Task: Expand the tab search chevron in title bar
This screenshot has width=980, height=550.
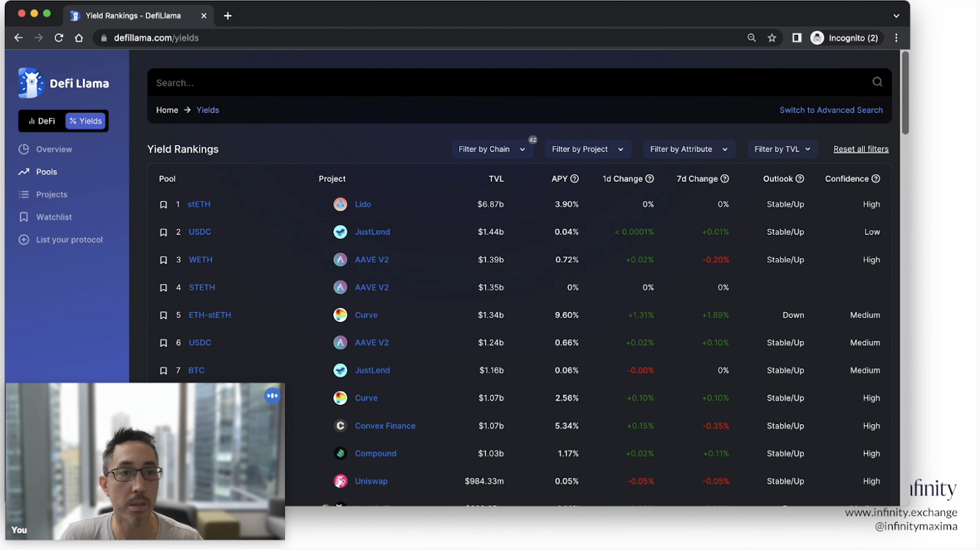Action: [896, 15]
